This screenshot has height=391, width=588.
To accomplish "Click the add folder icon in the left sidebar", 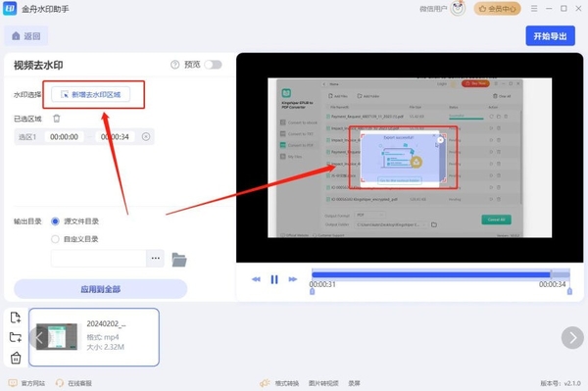I will point(16,337).
